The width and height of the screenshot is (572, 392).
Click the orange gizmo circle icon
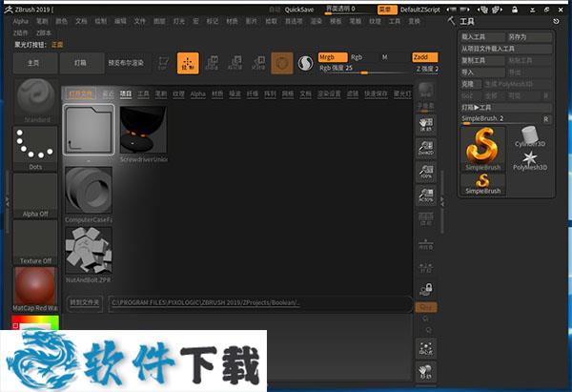[282, 64]
